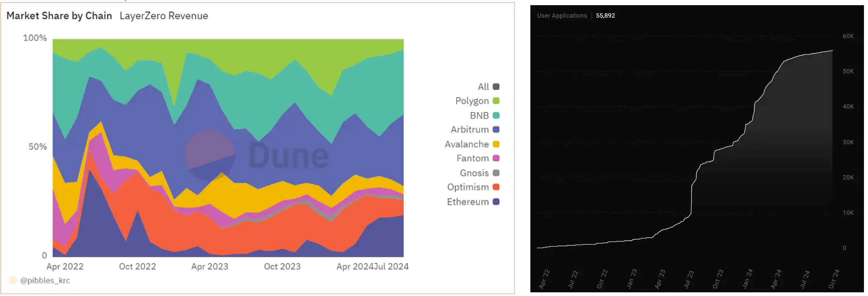This screenshot has width=868, height=296.
Task: Click the Optimism orange legend swatch
Action: (x=496, y=187)
